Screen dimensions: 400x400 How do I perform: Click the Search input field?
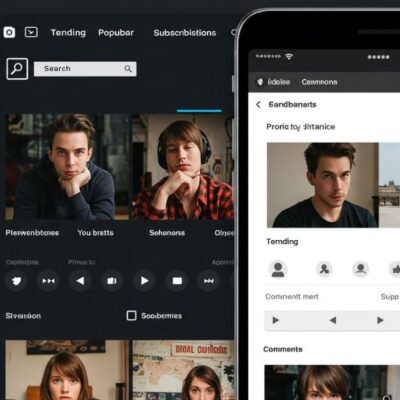click(x=85, y=69)
